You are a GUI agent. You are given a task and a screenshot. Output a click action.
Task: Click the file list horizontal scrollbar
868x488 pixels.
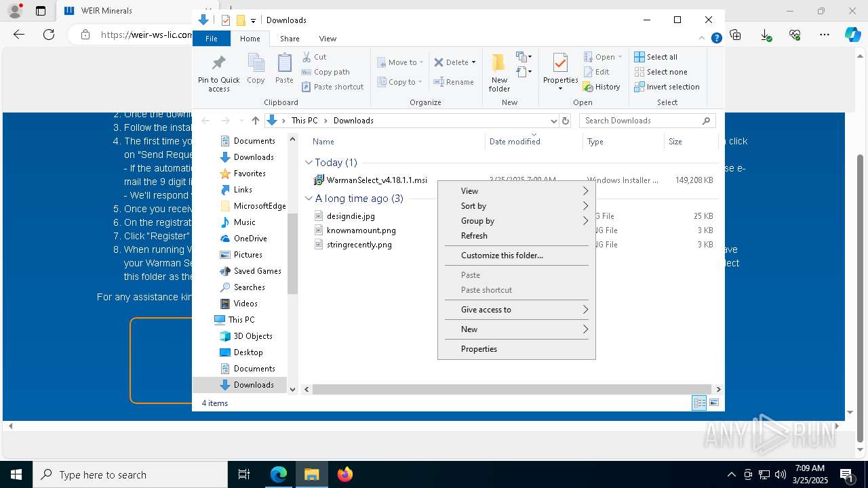coord(513,389)
